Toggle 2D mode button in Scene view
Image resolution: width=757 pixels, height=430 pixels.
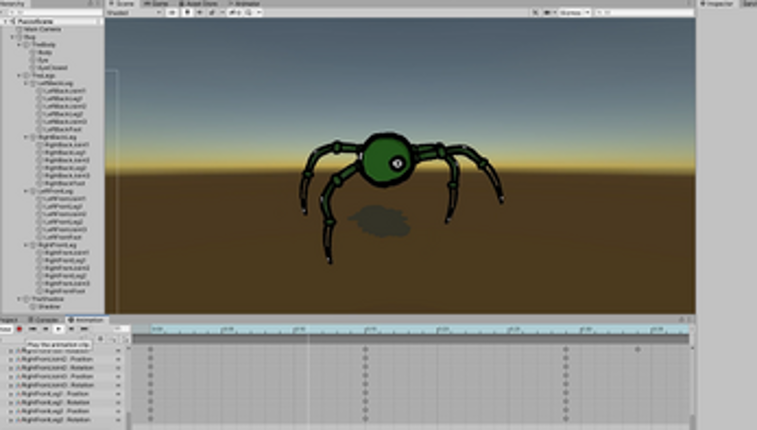point(172,13)
